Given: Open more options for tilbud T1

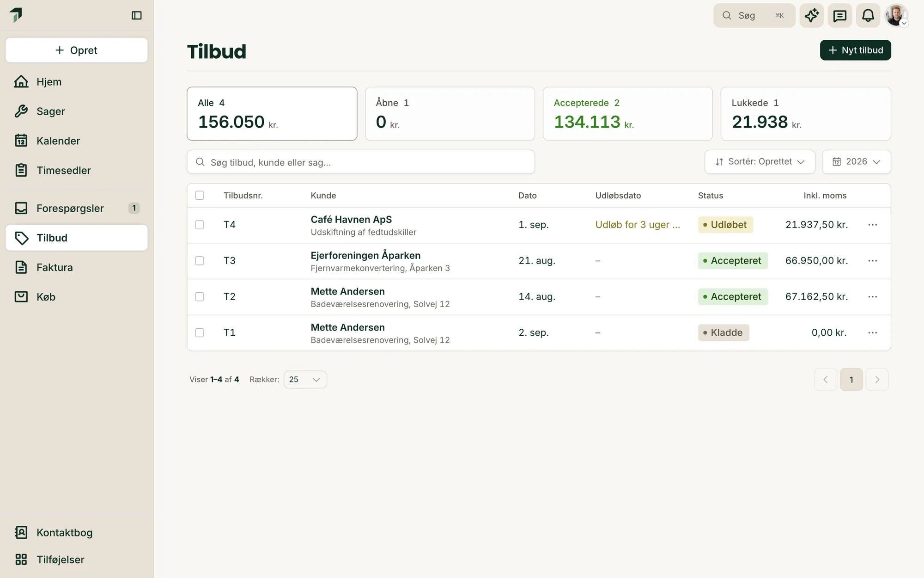Looking at the screenshot, I should tap(872, 333).
